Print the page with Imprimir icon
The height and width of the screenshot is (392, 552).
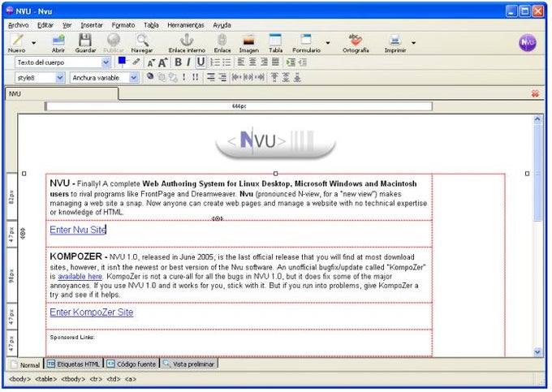pos(395,43)
